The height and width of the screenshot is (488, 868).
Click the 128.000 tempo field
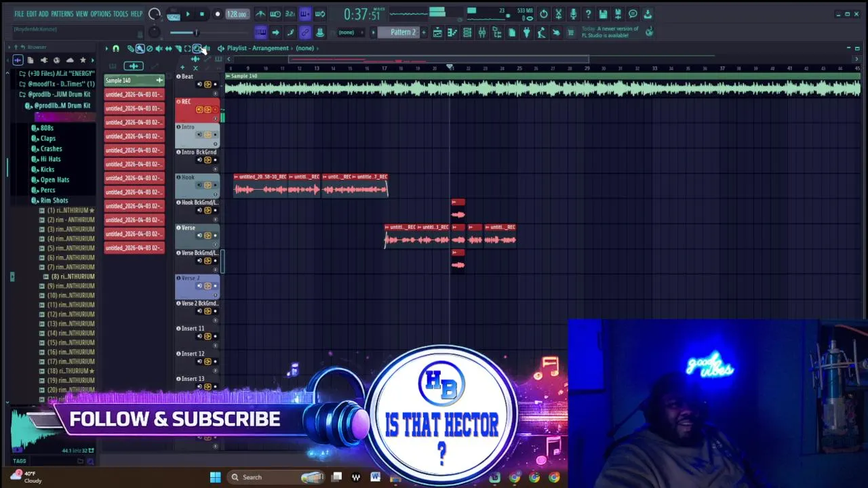(236, 14)
